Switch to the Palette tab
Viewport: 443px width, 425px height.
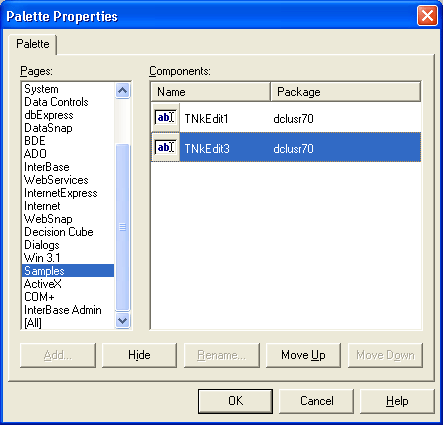coord(33,44)
